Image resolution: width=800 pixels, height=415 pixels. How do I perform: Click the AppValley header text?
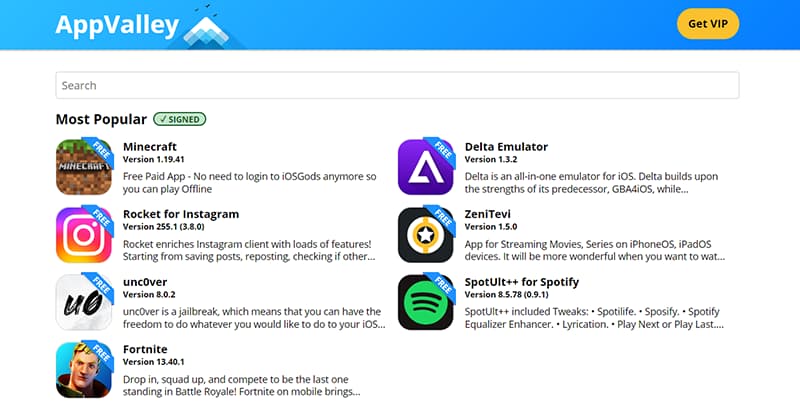click(x=117, y=25)
